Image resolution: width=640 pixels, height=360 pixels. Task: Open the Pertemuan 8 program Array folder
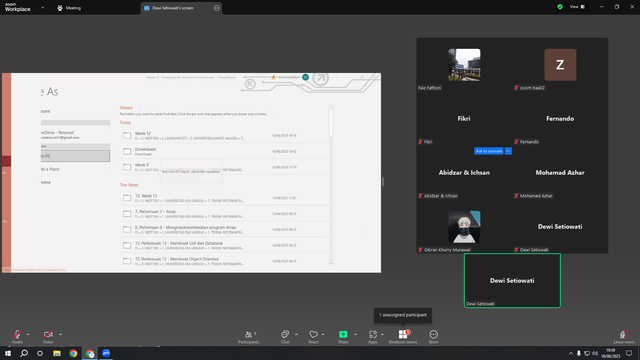tap(224, 229)
